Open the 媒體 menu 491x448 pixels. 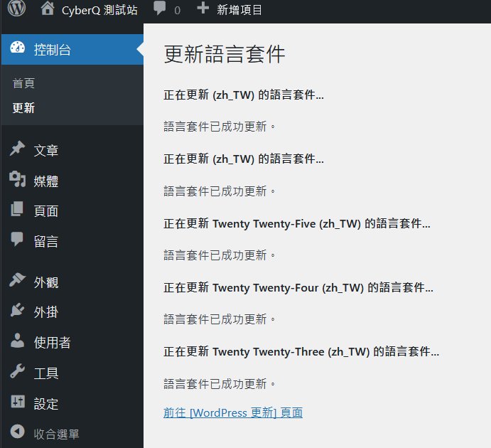coord(46,181)
